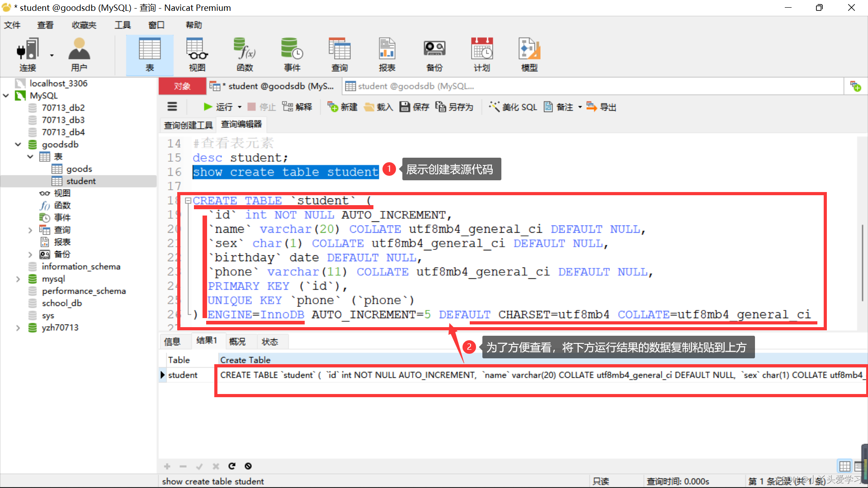Screen dimensions: 868x488
Task: Click the editor vertical scrollbar
Action: tap(863, 262)
